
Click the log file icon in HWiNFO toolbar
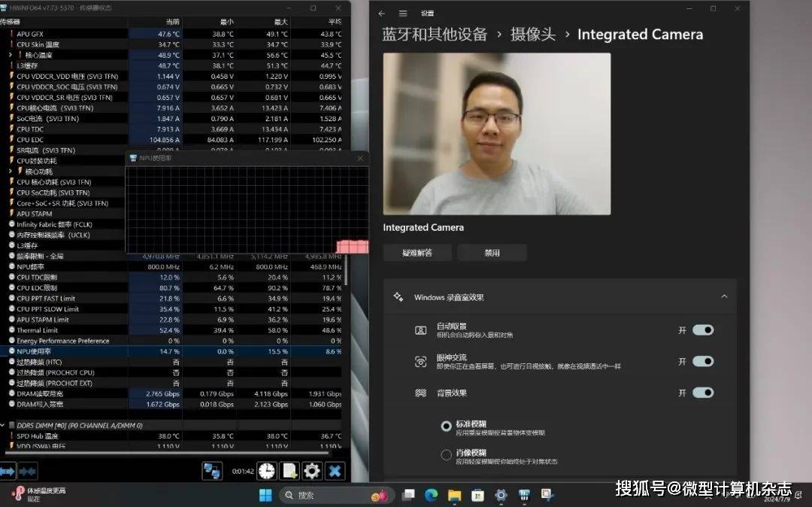click(x=289, y=471)
